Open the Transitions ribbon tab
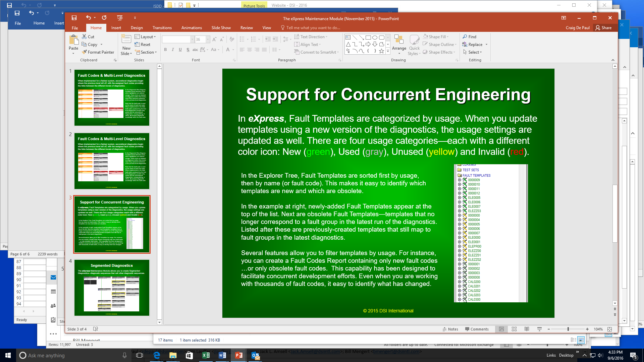The image size is (644, 362). coord(162,28)
